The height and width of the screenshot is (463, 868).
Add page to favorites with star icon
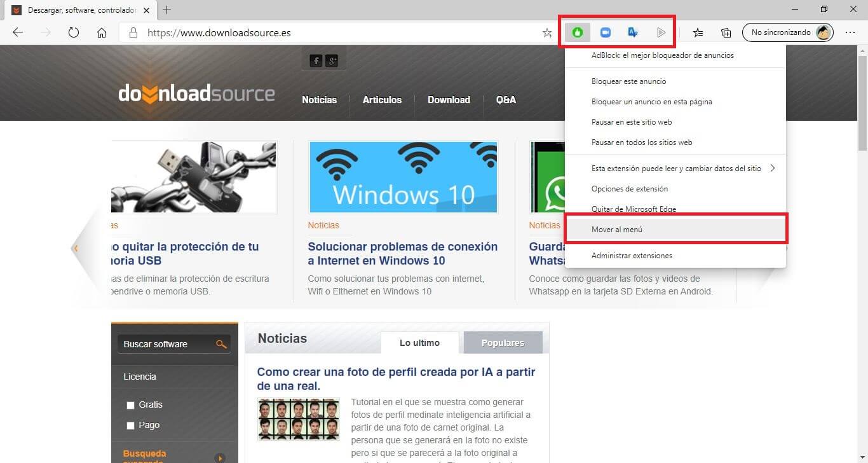click(x=547, y=32)
